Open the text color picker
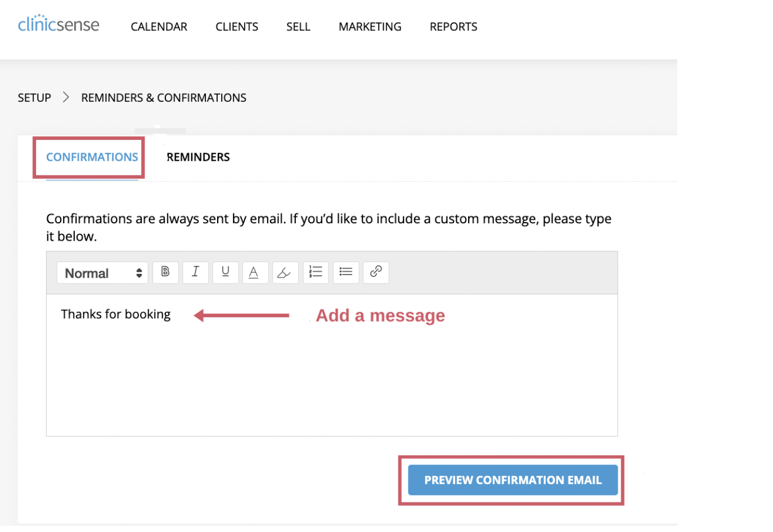 tap(255, 273)
